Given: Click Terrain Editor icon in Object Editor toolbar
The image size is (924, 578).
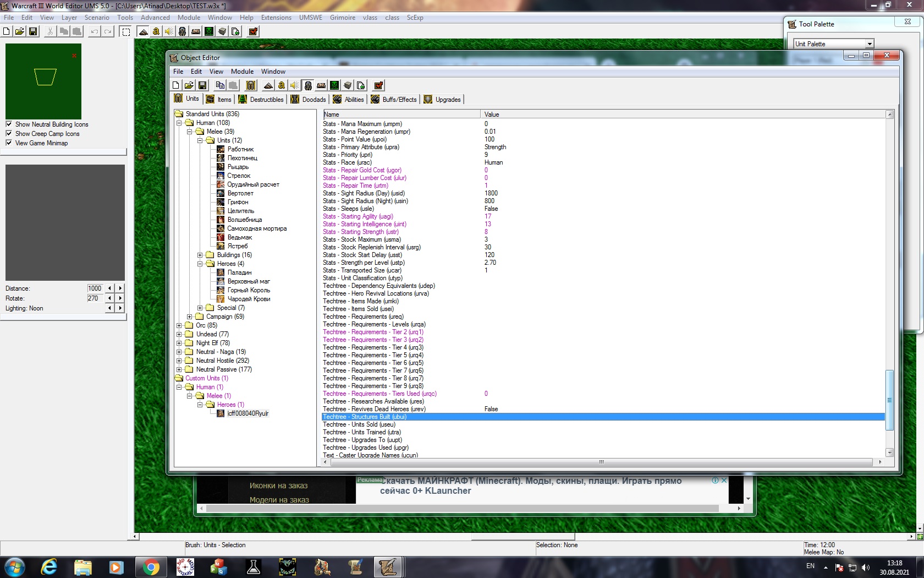Looking at the screenshot, I should click(x=268, y=85).
